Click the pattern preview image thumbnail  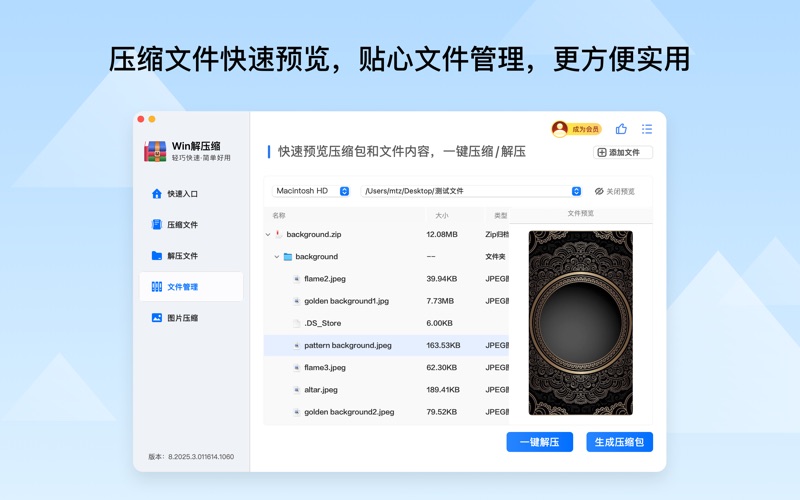click(581, 323)
